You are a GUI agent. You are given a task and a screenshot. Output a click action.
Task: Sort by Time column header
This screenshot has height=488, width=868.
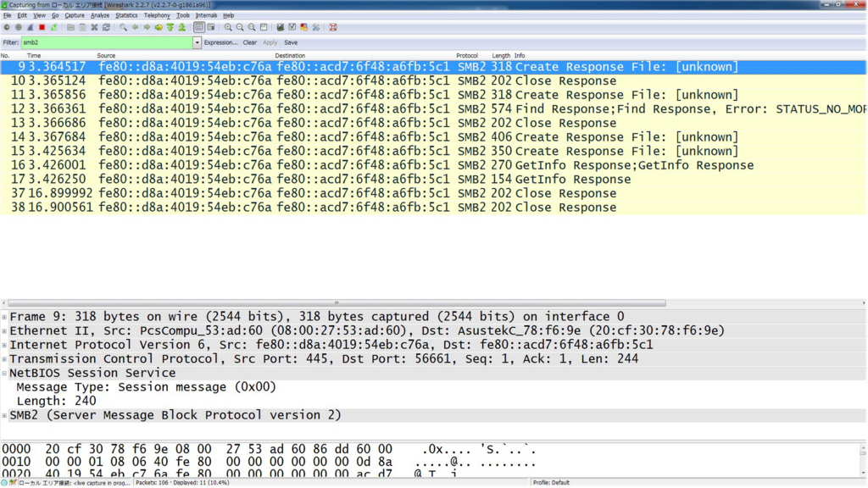pyautogui.click(x=34, y=56)
